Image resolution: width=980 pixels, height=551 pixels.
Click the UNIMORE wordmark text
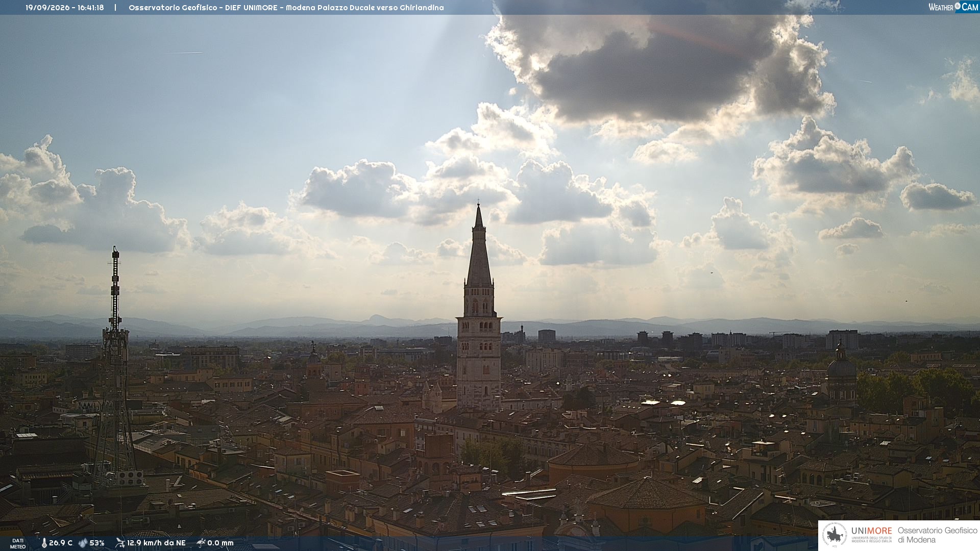(x=872, y=531)
